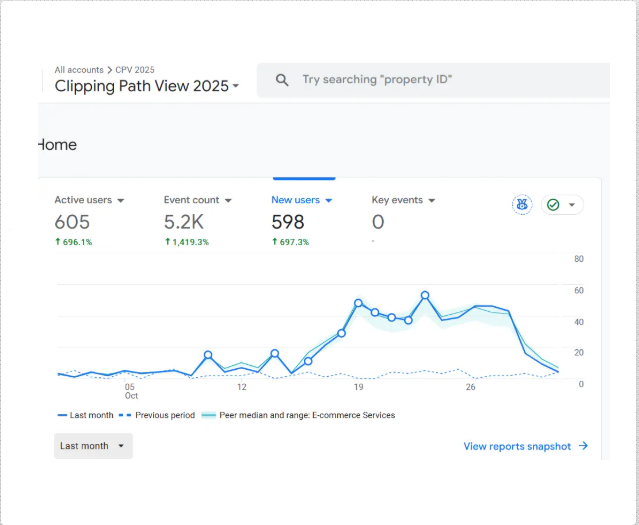Viewport: 639px width, 525px height.
Task: Expand the Event count metric dropdown arrow
Action: (x=228, y=201)
